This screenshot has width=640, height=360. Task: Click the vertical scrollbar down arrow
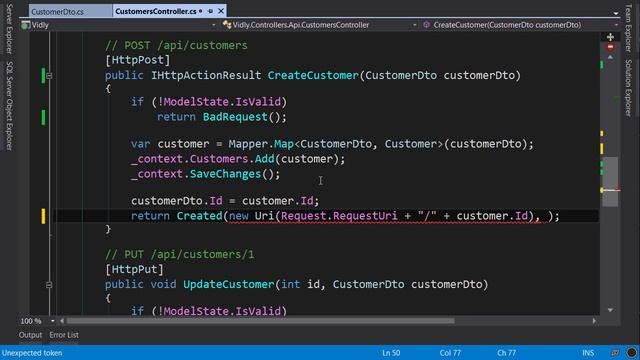pos(610,310)
